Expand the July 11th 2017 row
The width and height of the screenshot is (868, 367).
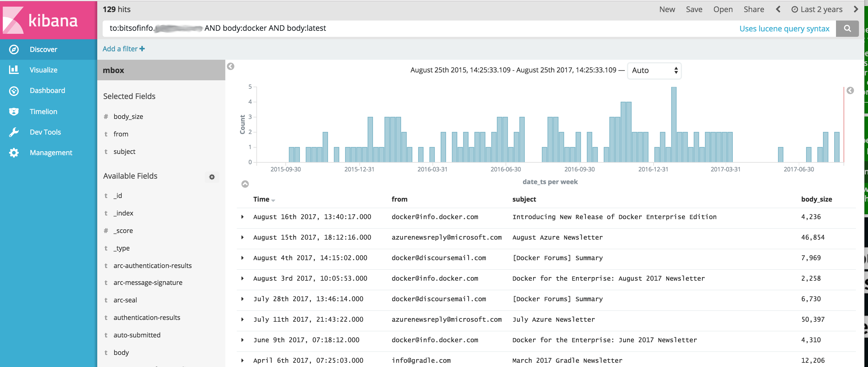click(242, 320)
